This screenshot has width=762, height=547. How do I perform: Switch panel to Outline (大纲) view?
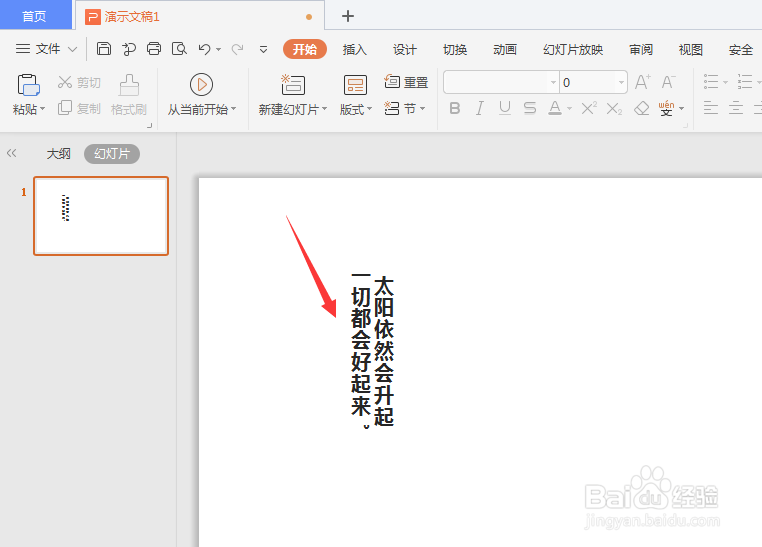(58, 154)
